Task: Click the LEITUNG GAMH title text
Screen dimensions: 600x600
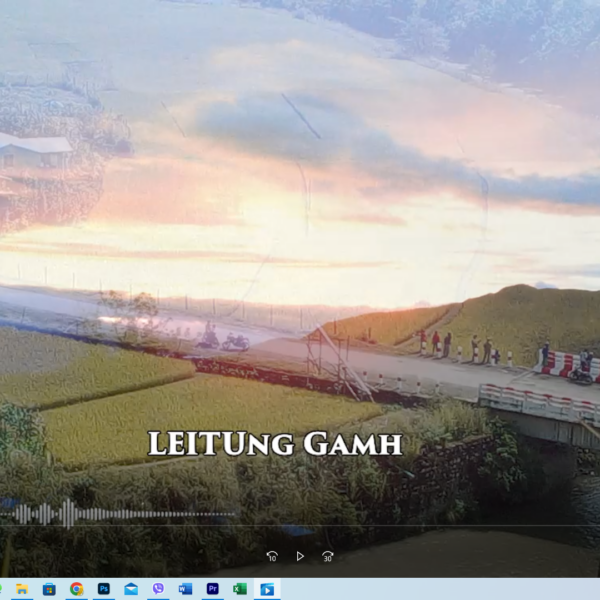Action: (275, 444)
